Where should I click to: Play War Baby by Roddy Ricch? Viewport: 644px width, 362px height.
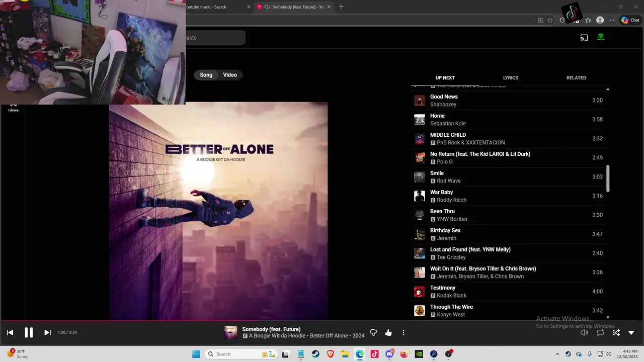tap(508, 196)
